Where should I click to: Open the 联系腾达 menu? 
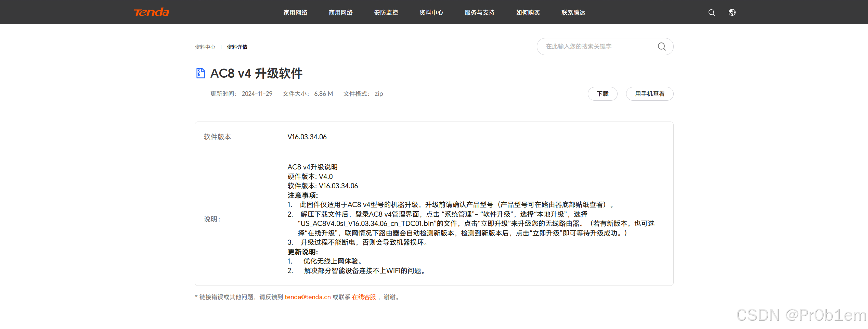[x=573, y=13]
